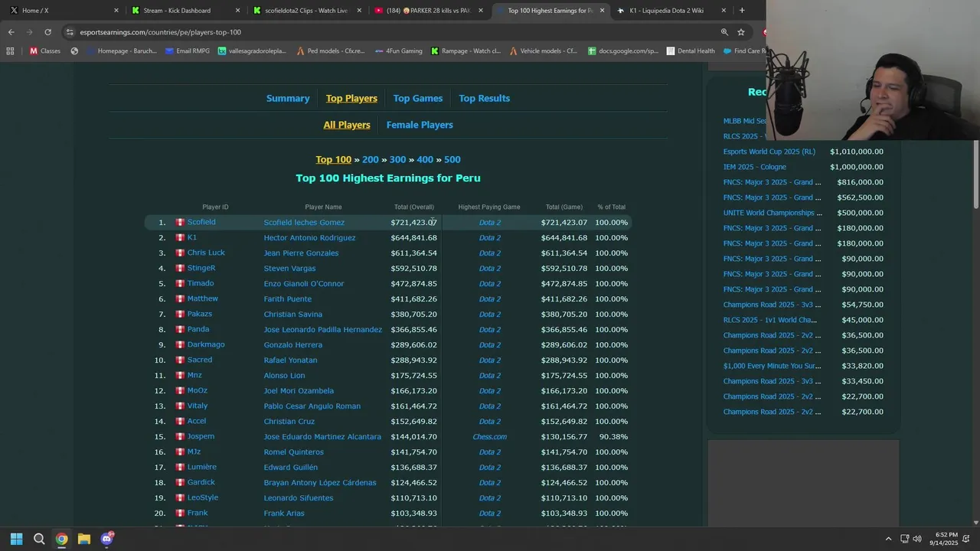Image resolution: width=980 pixels, height=551 pixels.
Task: Open K1 player ID link
Action: tap(192, 237)
